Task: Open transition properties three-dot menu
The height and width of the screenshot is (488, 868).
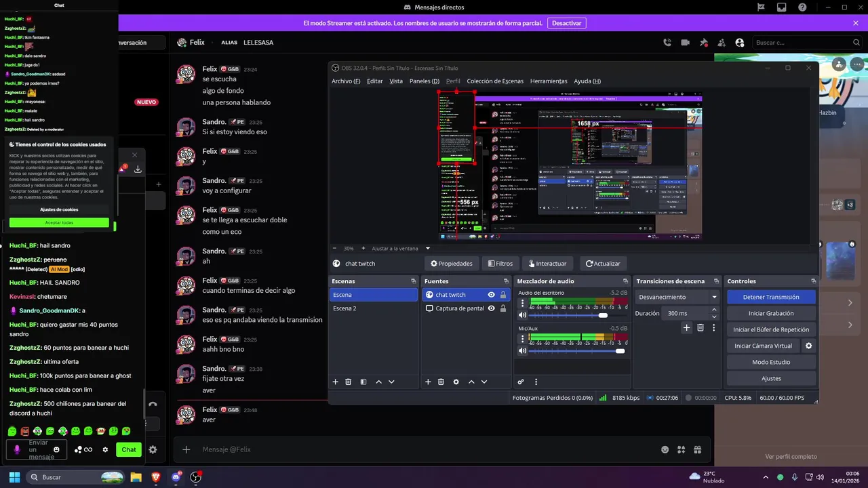Action: click(713, 328)
